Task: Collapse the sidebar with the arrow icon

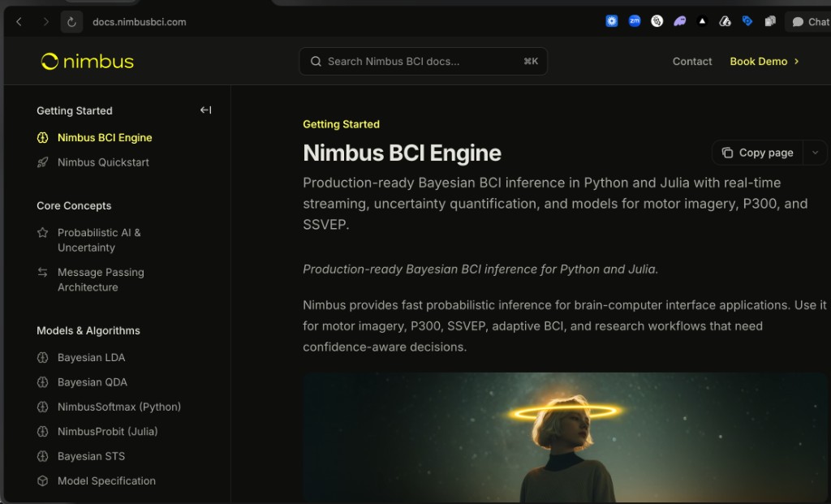Action: point(205,110)
